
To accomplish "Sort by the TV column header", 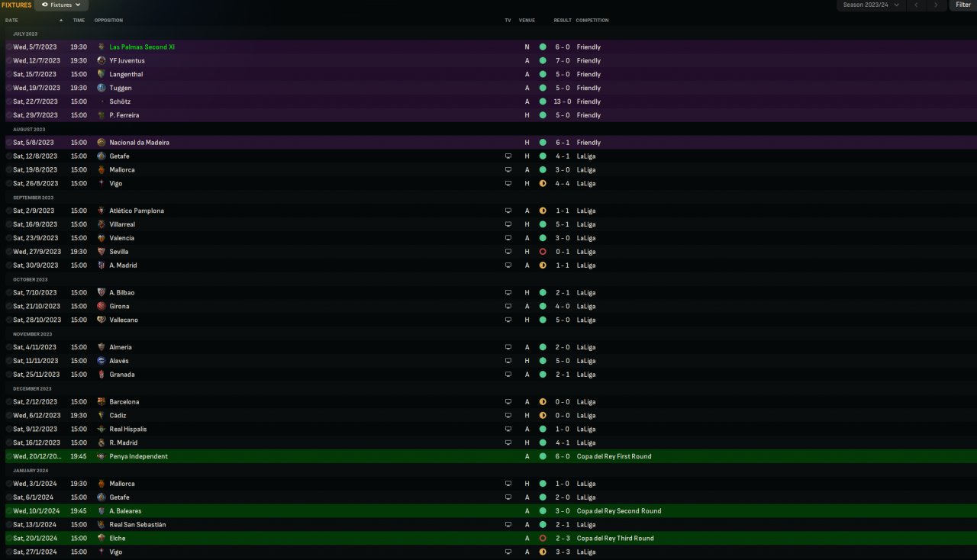I will pyautogui.click(x=508, y=20).
